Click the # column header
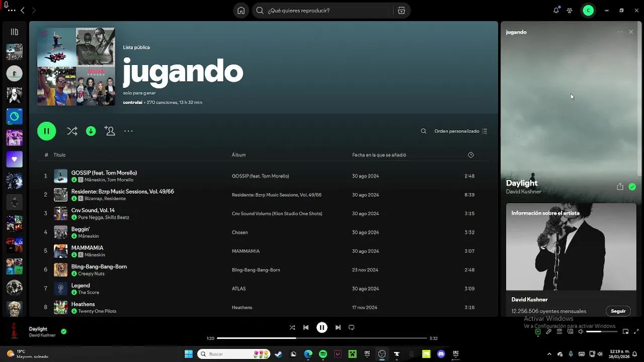The image size is (644, 362). click(x=46, y=155)
